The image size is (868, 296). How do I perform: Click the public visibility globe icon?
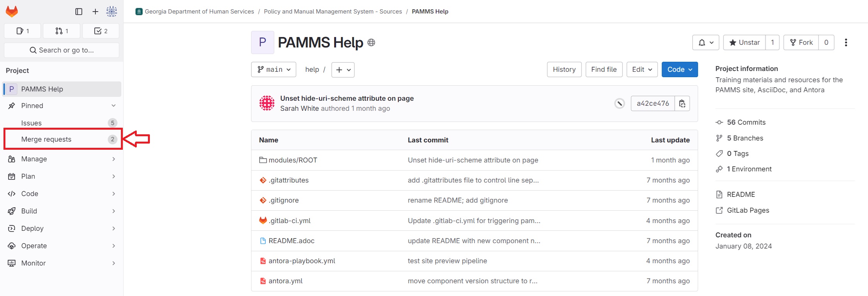pyautogui.click(x=371, y=42)
